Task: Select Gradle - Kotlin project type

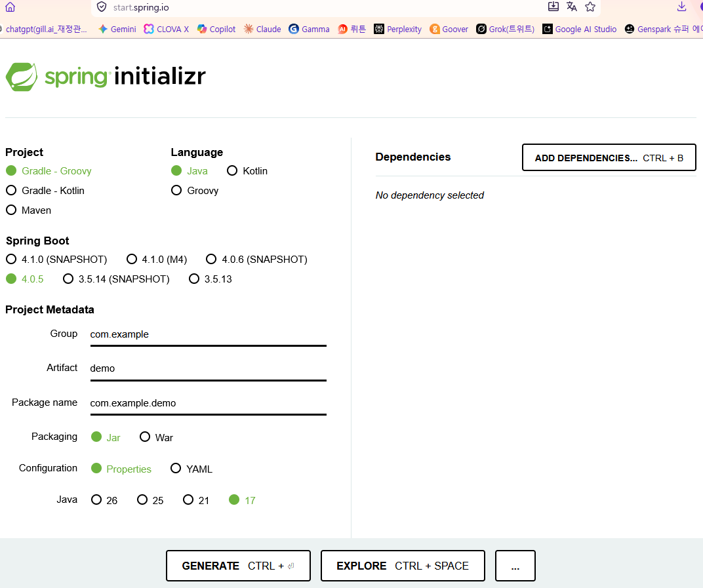Action: [45, 191]
